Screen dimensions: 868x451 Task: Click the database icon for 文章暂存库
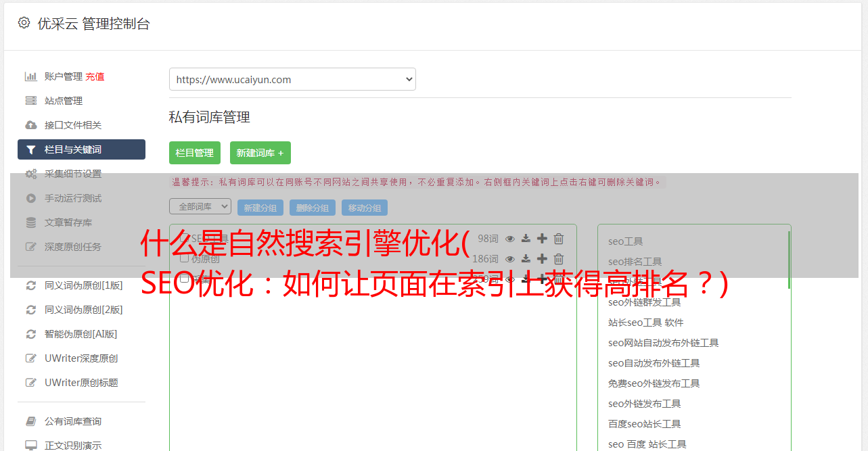[x=31, y=222]
